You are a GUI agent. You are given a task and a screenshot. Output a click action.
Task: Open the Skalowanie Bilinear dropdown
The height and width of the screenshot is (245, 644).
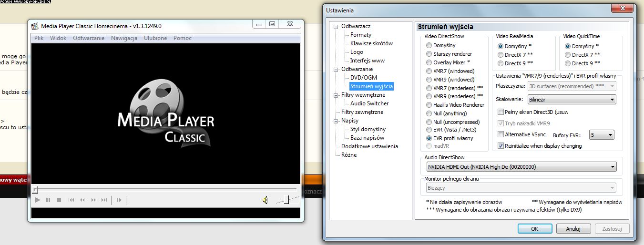pyautogui.click(x=572, y=100)
